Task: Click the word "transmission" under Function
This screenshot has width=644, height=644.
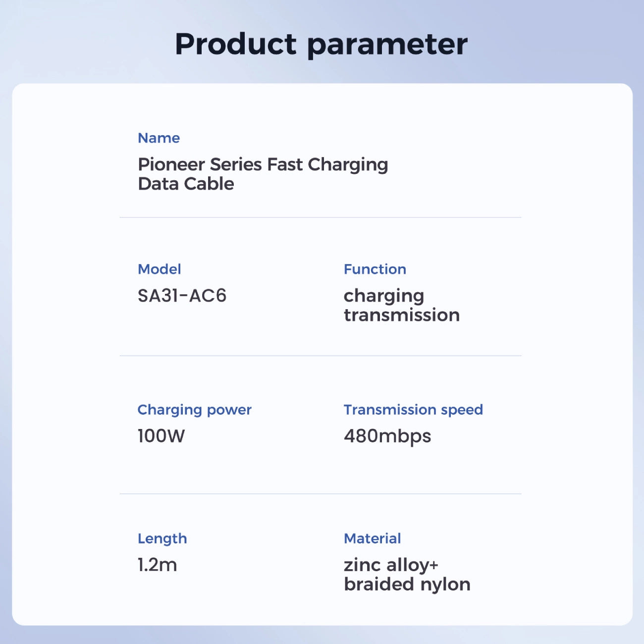Action: coord(402,315)
